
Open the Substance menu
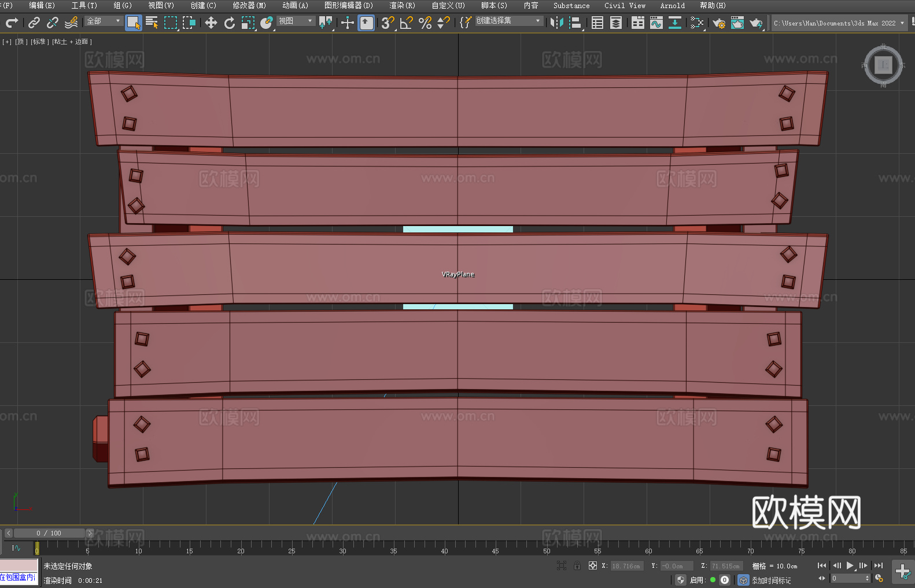click(x=571, y=5)
